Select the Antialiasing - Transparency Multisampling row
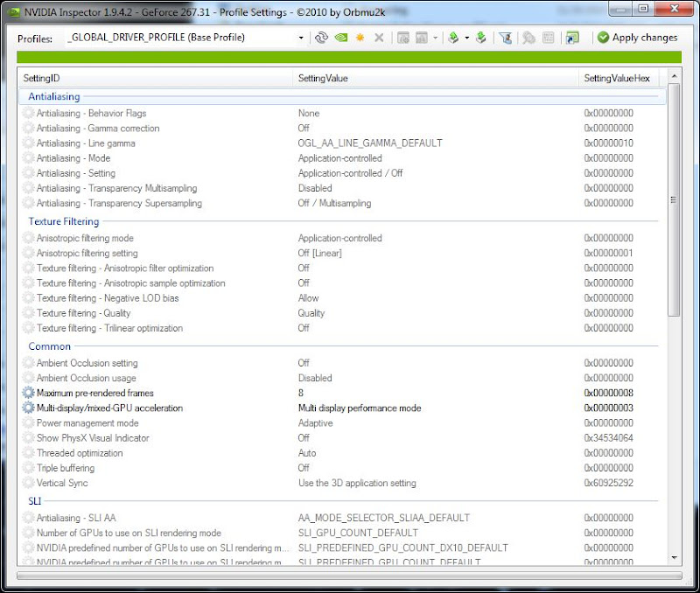Image resolution: width=700 pixels, height=593 pixels. 342,188
